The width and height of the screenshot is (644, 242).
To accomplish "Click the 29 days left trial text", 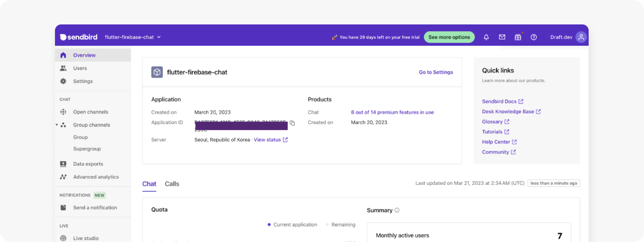I will [x=379, y=37].
